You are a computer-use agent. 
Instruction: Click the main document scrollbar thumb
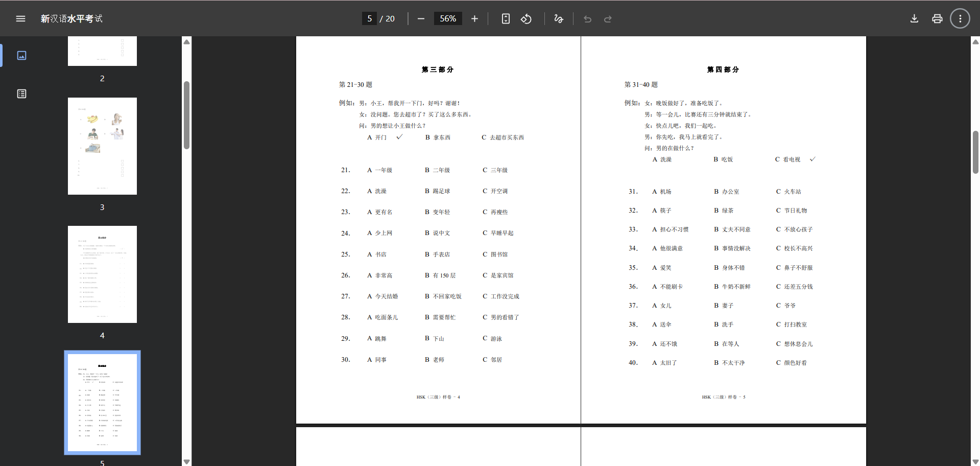pos(976,152)
